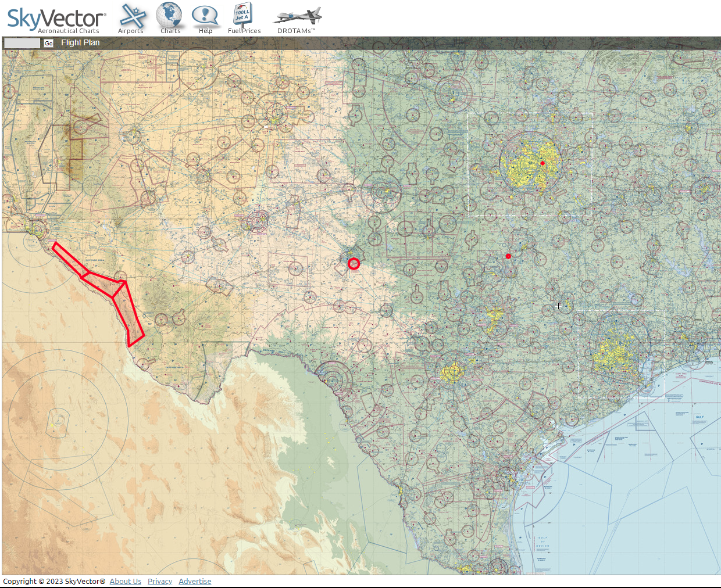The image size is (721, 588).
Task: Open the Advertise link
Action: point(195,581)
